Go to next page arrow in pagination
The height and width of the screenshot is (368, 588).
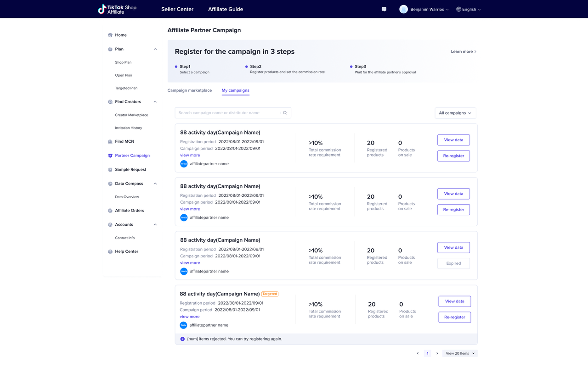(437, 353)
